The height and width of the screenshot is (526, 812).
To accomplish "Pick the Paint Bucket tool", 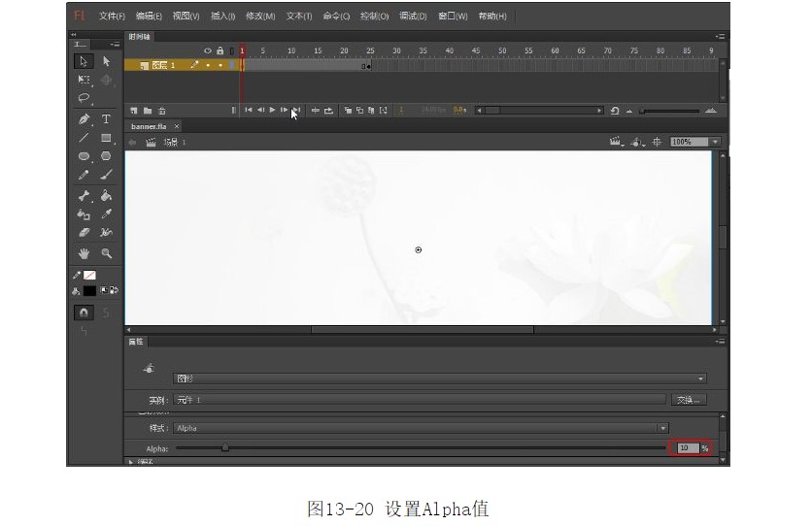I will coord(106,195).
